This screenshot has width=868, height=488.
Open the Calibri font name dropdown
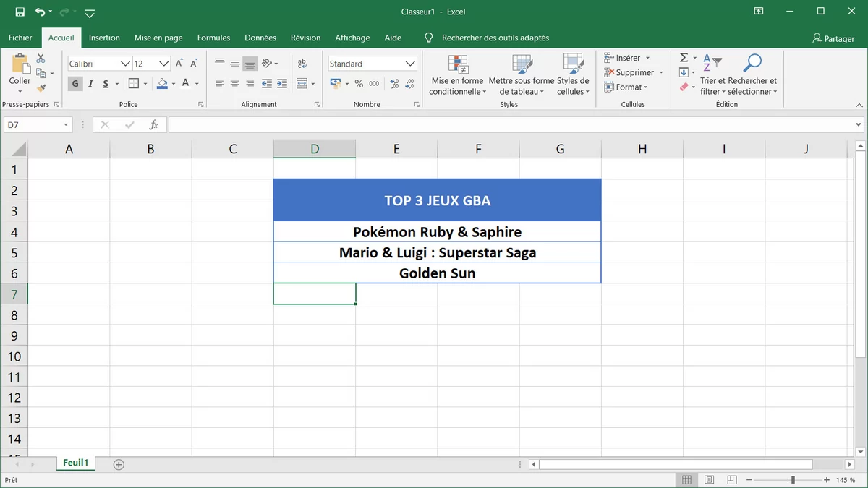pos(125,64)
